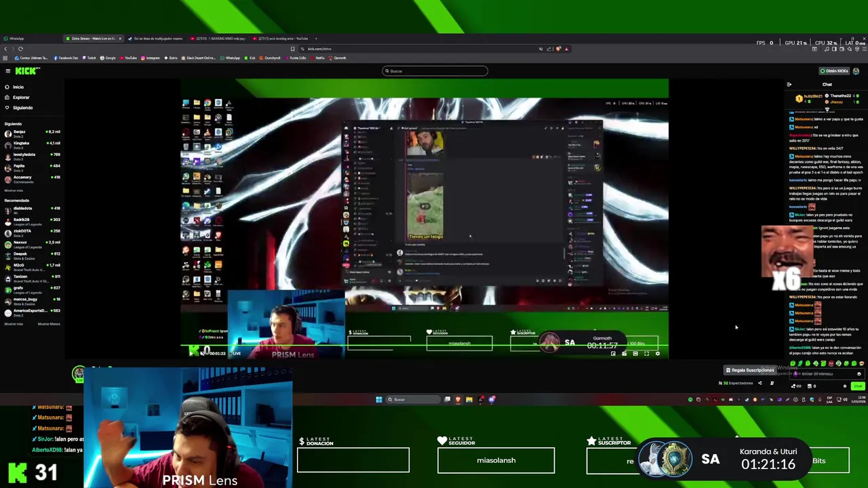Switch to solo leveling arise YouTube tab

pos(281,39)
